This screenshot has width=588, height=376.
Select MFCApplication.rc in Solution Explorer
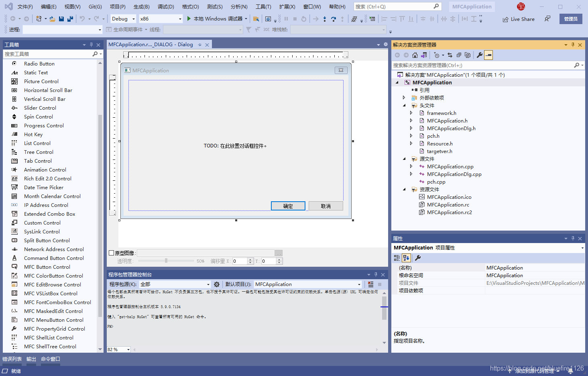(x=448, y=205)
